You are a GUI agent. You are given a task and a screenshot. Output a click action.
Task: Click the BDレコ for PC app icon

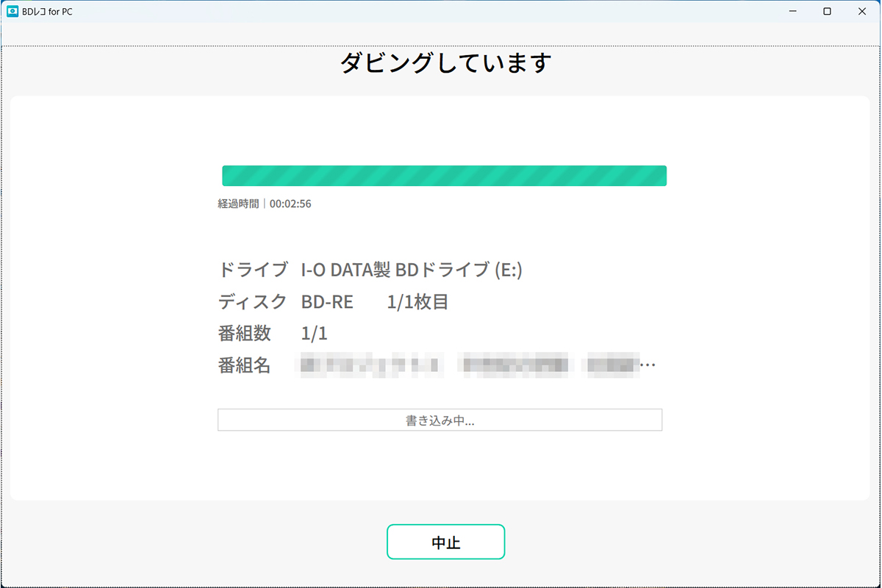tap(12, 11)
